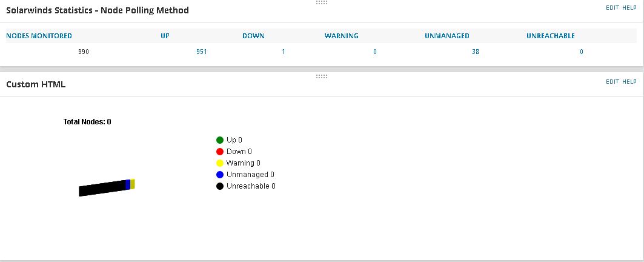
Task: Click the 'Unreachable 0' legend label
Action: click(x=251, y=186)
